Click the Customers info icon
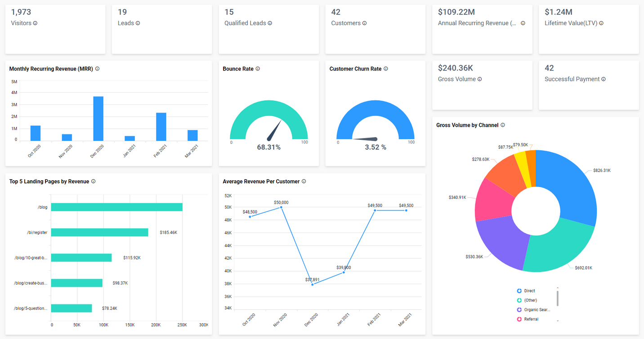Viewport: 644px width, 339px height. tap(365, 23)
